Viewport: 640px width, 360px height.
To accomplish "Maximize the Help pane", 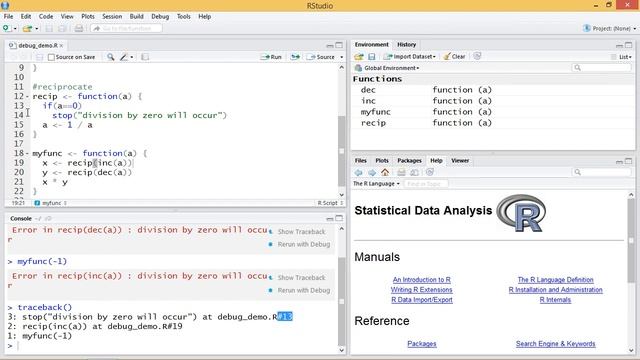I will [x=629, y=161].
